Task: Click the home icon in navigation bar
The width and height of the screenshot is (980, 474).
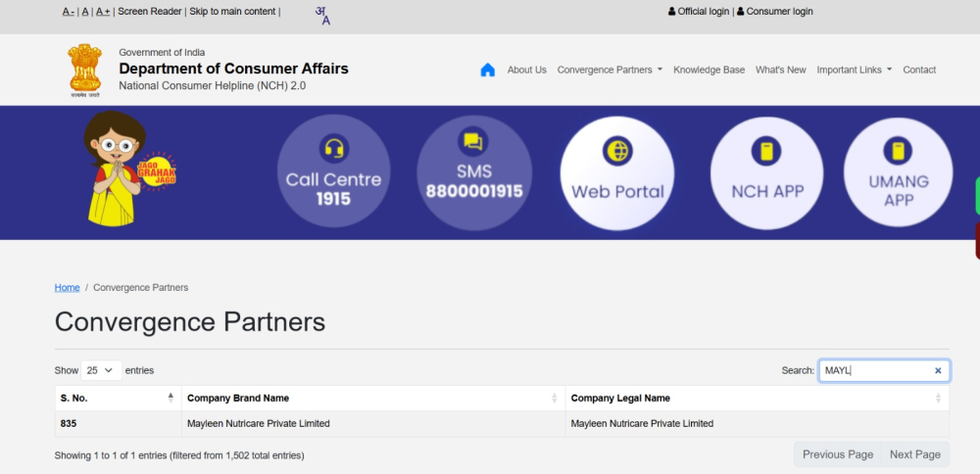Action: point(487,70)
